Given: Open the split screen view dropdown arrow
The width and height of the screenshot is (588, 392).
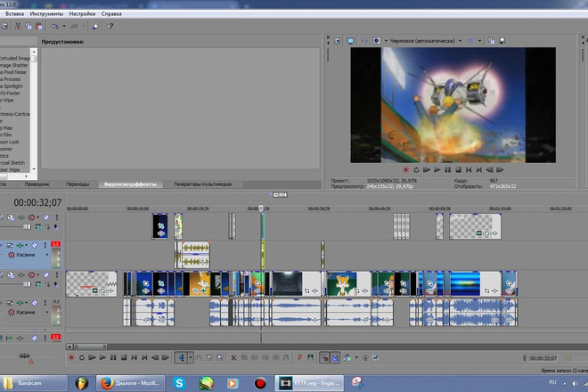Looking at the screenshot, I should pos(386,41).
